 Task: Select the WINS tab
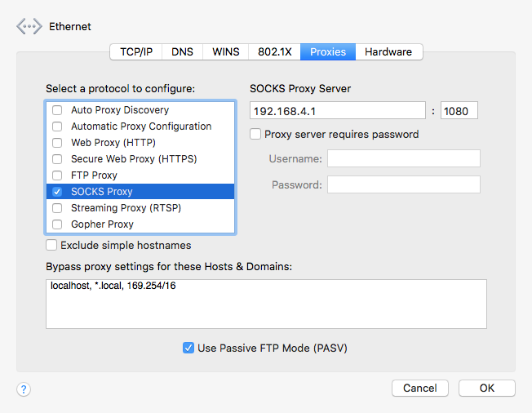click(x=226, y=51)
